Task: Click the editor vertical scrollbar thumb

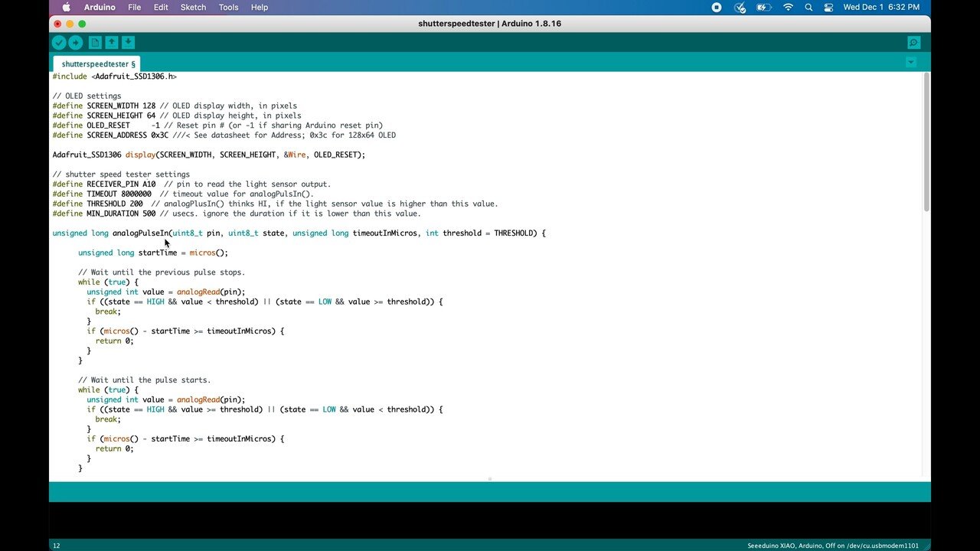Action: (926, 142)
